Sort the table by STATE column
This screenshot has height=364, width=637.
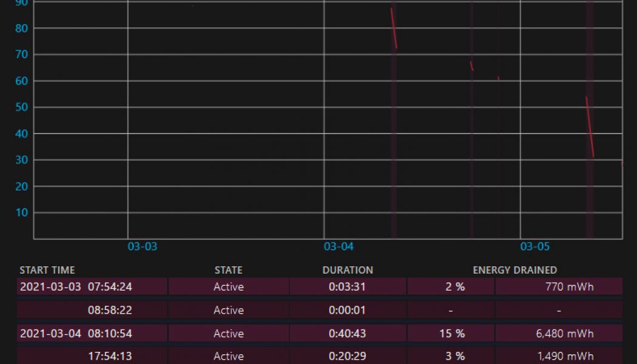click(x=228, y=270)
